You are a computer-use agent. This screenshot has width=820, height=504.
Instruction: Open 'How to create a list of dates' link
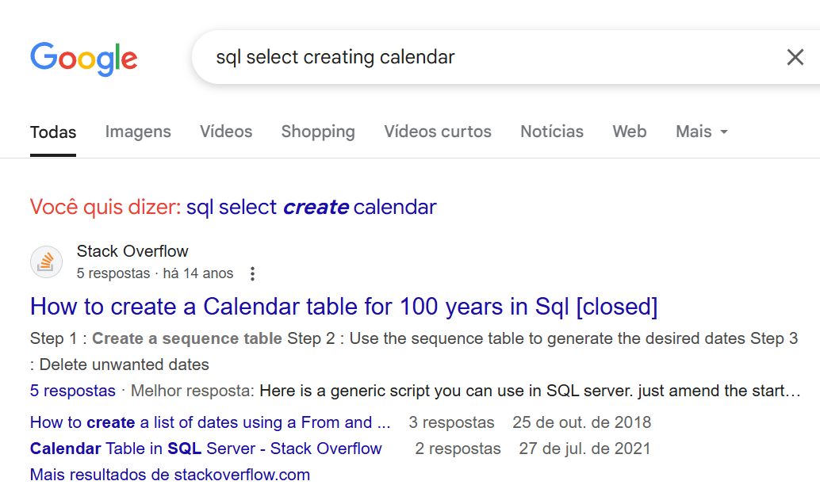pos(210,422)
